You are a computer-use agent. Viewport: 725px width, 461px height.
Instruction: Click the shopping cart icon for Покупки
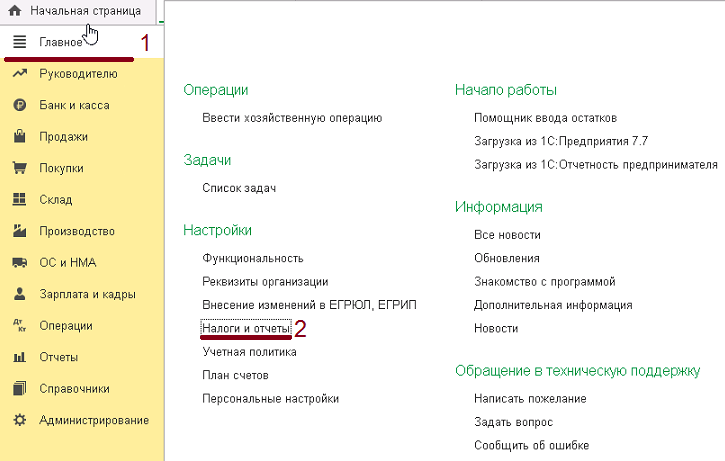pyautogui.click(x=19, y=168)
